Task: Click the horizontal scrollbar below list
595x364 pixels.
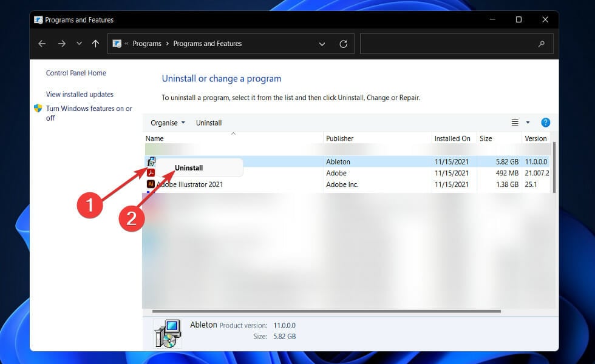Action: click(327, 311)
